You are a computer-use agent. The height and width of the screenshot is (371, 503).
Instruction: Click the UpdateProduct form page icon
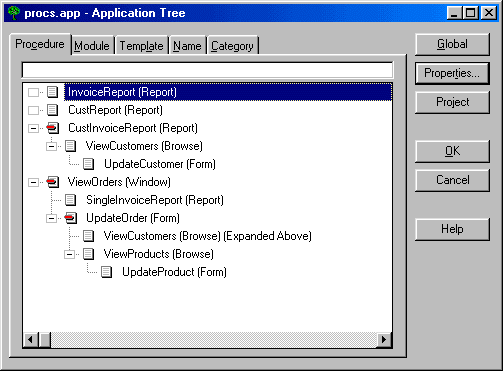(x=106, y=272)
